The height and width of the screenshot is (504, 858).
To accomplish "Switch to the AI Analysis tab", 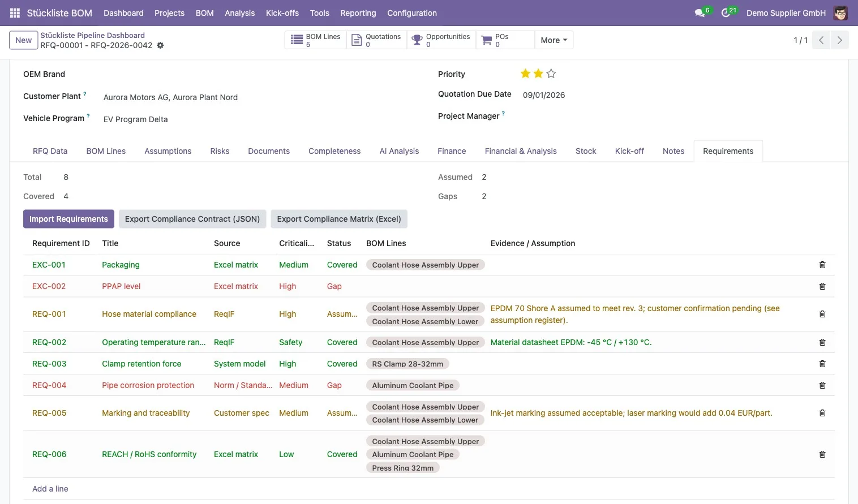I will pyautogui.click(x=399, y=151).
